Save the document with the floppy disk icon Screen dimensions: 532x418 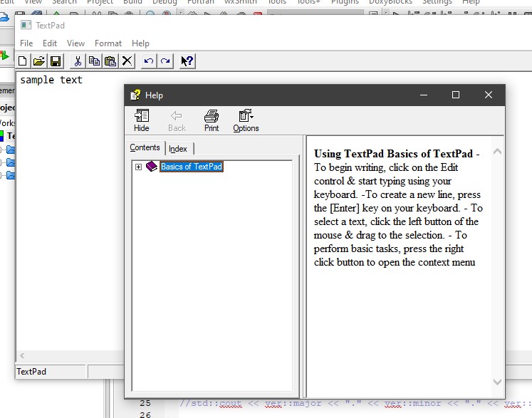coord(56,61)
